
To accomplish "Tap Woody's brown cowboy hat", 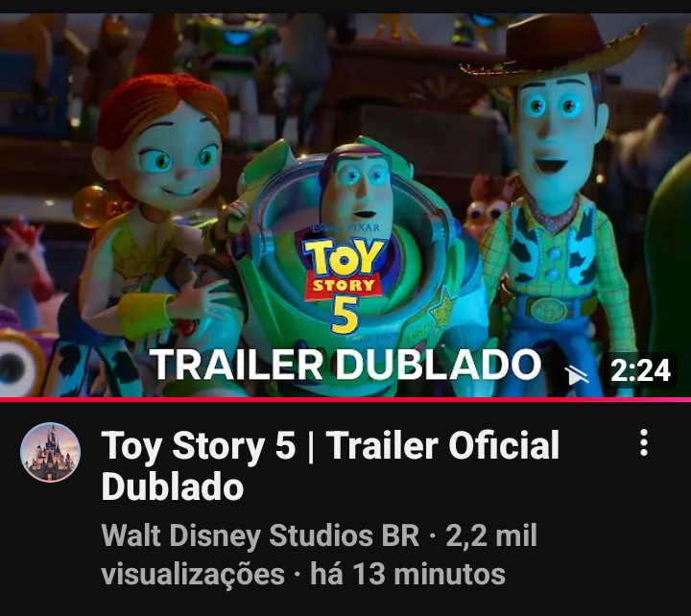I will coord(554,49).
